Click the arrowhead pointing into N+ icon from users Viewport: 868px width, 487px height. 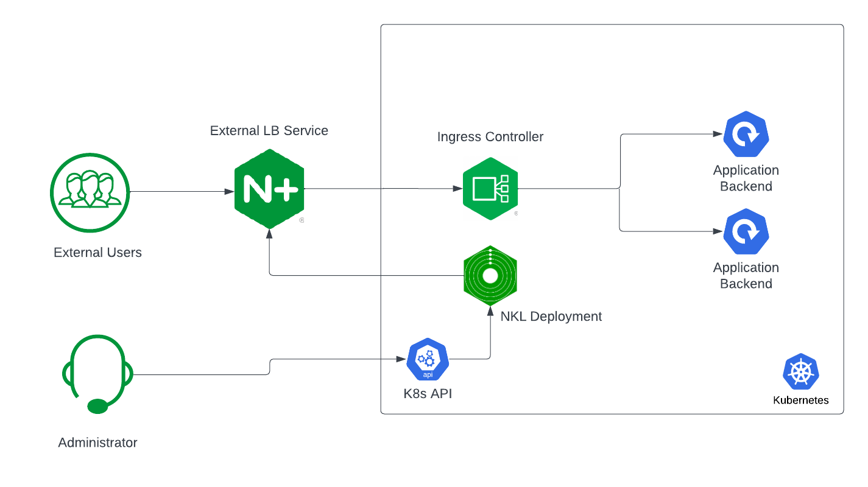(230, 192)
